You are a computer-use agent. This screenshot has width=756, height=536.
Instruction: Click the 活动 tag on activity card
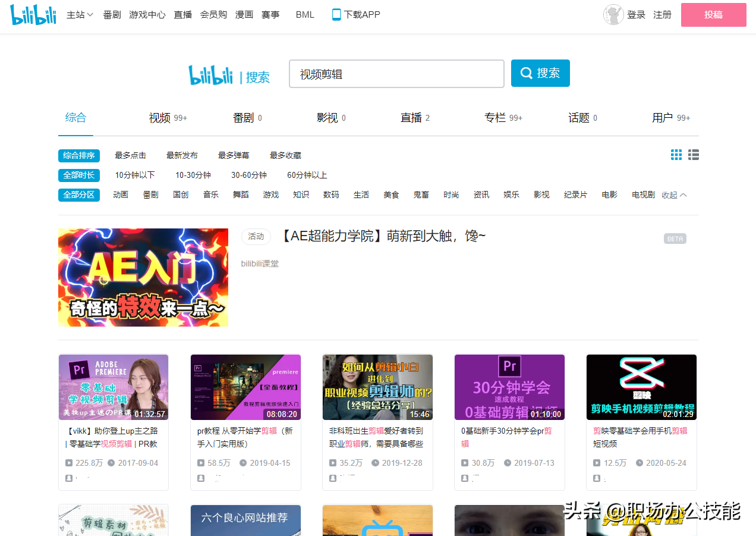pos(256,237)
